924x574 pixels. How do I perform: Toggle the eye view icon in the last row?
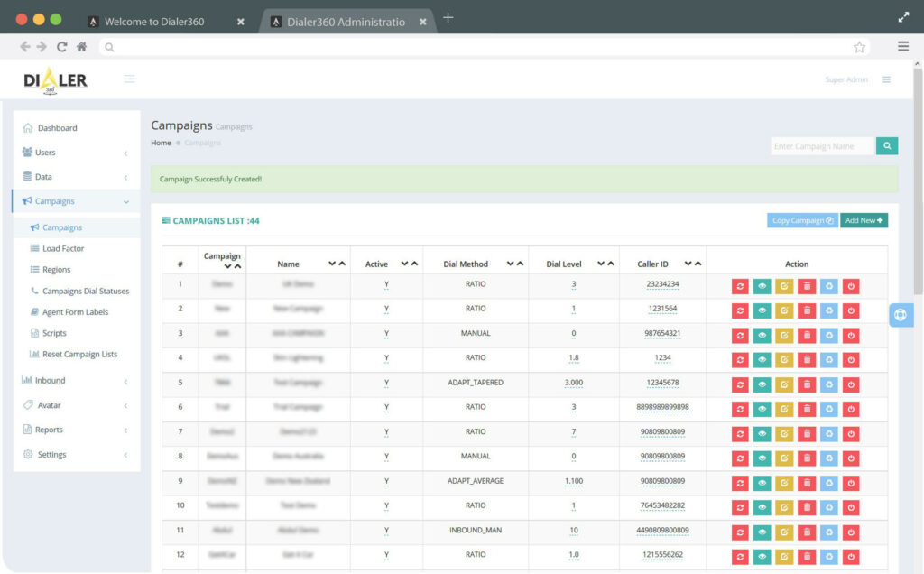tap(762, 556)
